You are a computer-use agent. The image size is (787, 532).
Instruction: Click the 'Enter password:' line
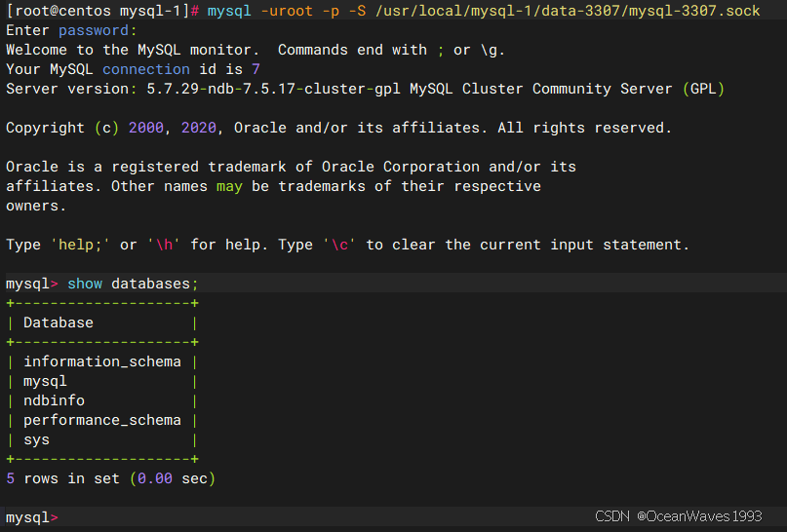pyautogui.click(x=71, y=30)
